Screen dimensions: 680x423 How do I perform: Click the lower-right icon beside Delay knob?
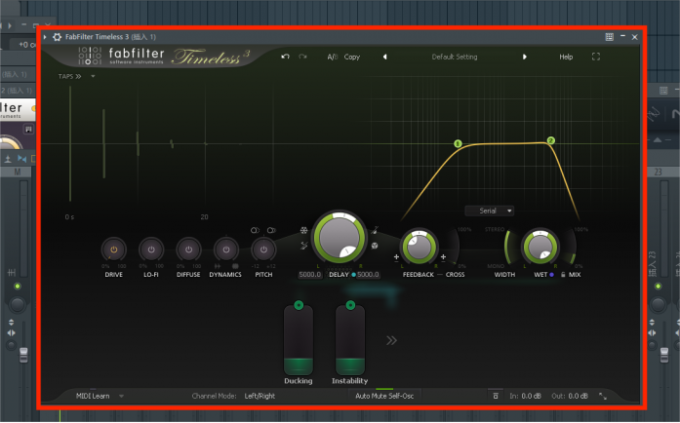point(374,246)
